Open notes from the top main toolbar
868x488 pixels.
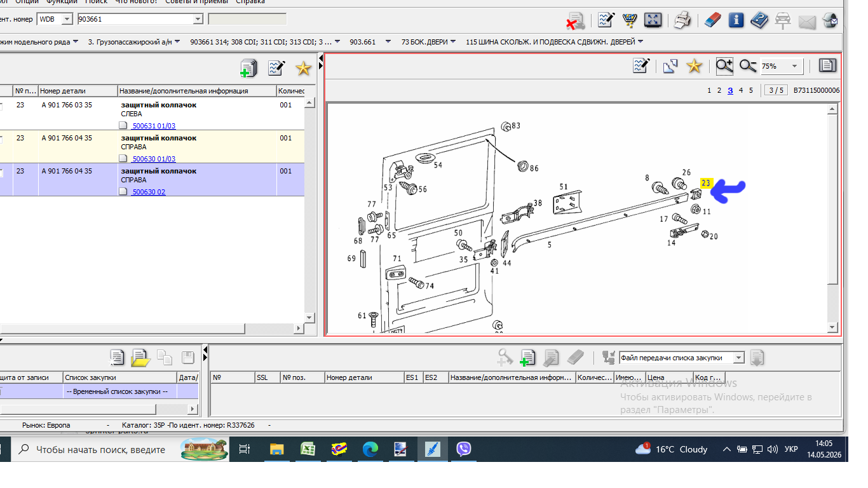click(606, 20)
